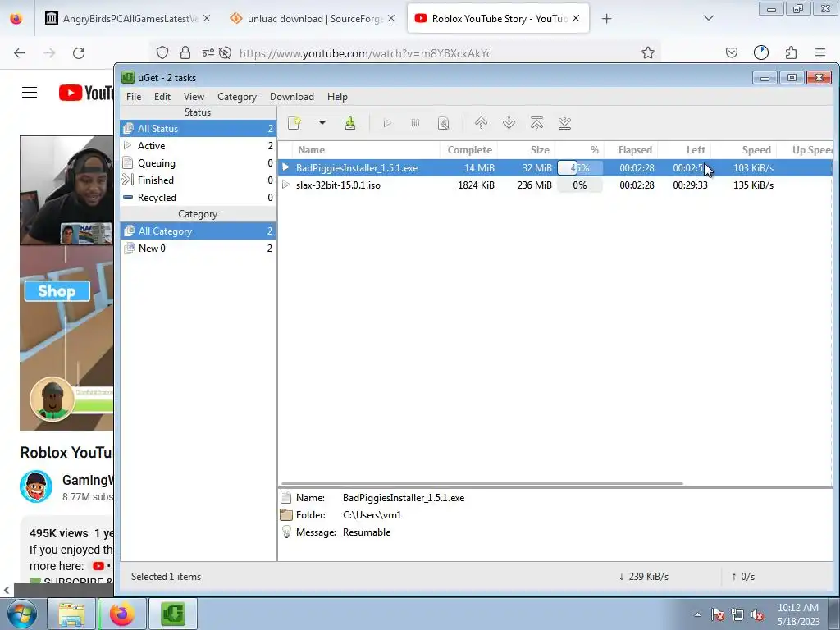Select the slax-32bit-15.0.1.iso download row
The image size is (840, 630).
pyautogui.click(x=555, y=185)
